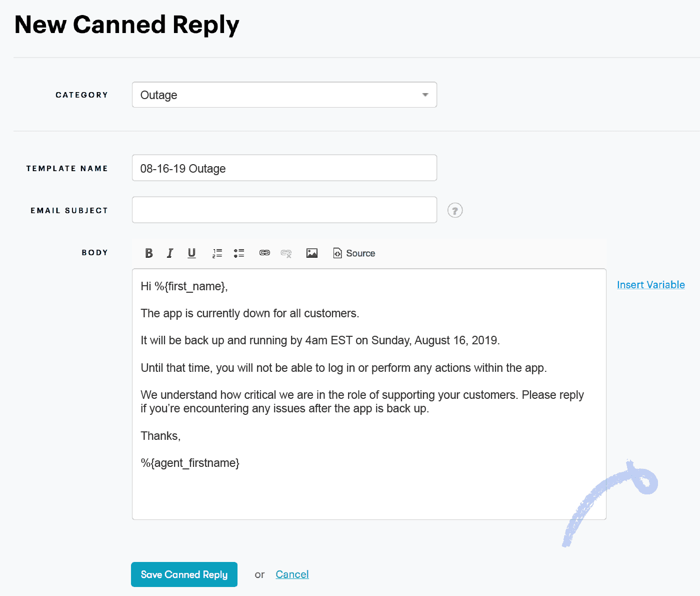Apply bold formatting in the body editor
This screenshot has width=700, height=596.
[x=148, y=253]
